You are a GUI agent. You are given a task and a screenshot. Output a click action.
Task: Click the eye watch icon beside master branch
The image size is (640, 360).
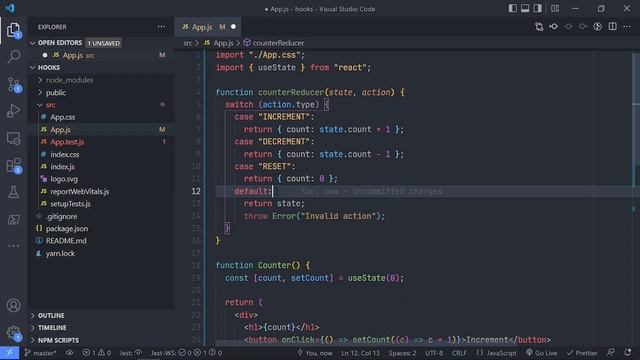[x=69, y=353]
